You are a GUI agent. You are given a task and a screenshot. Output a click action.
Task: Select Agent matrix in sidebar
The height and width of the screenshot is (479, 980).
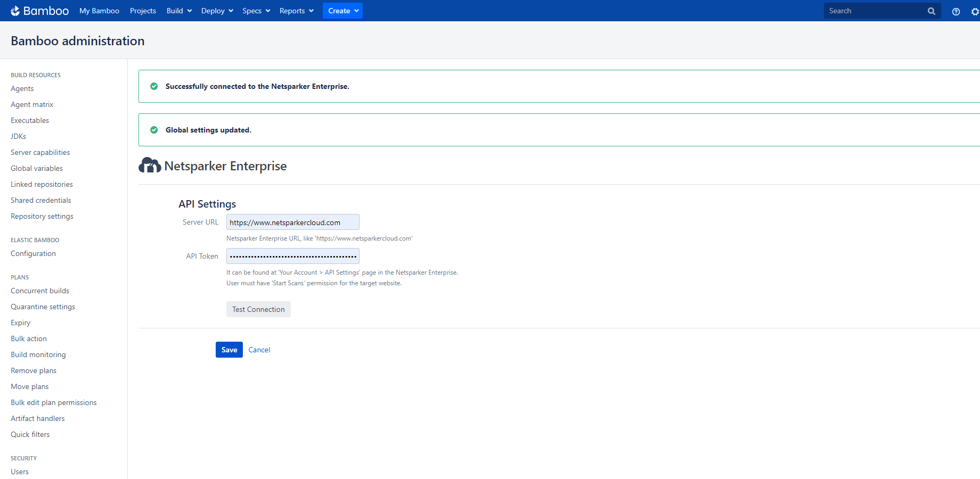pyautogui.click(x=32, y=104)
